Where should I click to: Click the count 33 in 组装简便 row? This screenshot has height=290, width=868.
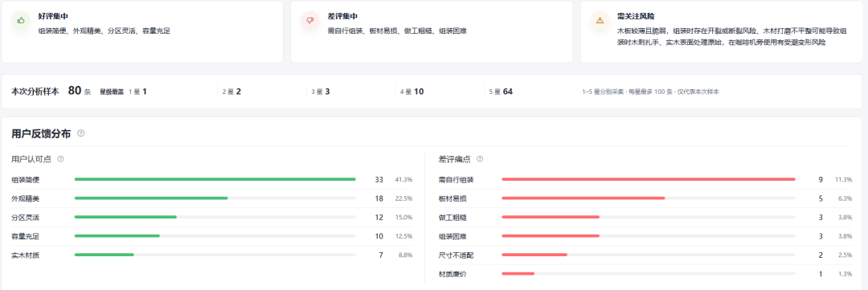pyautogui.click(x=379, y=180)
